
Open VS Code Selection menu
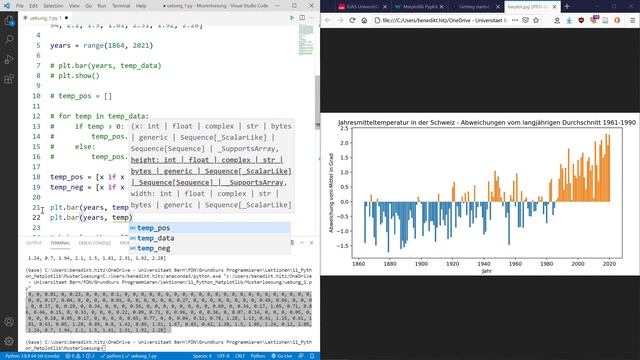tap(53, 6)
